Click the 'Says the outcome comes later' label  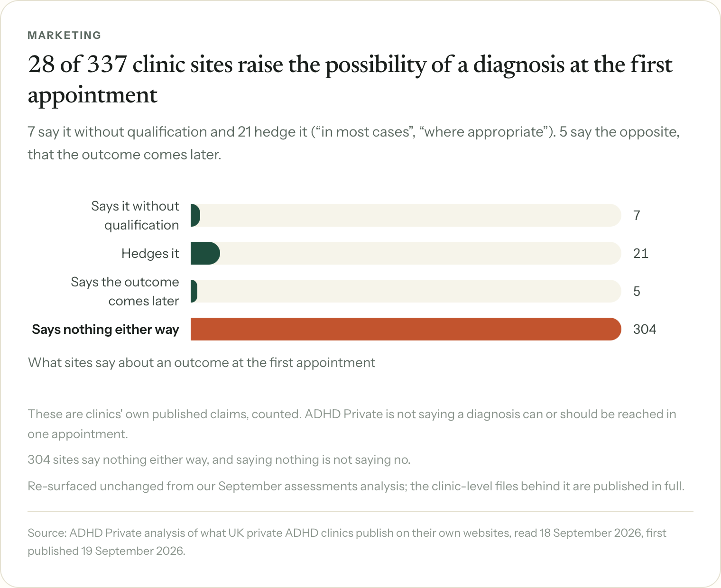click(125, 291)
